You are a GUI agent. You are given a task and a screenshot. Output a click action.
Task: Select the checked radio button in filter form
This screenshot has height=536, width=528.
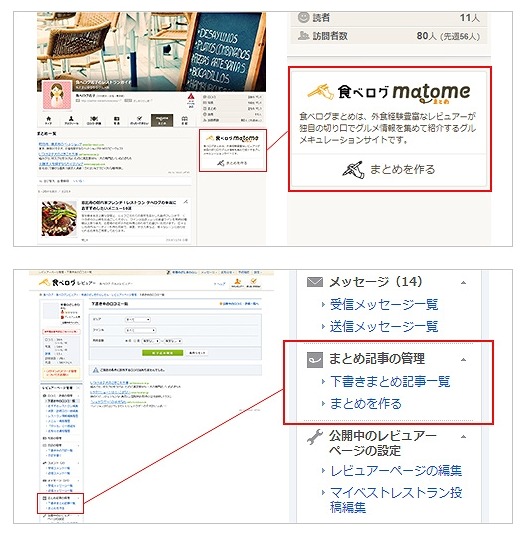pos(126,341)
